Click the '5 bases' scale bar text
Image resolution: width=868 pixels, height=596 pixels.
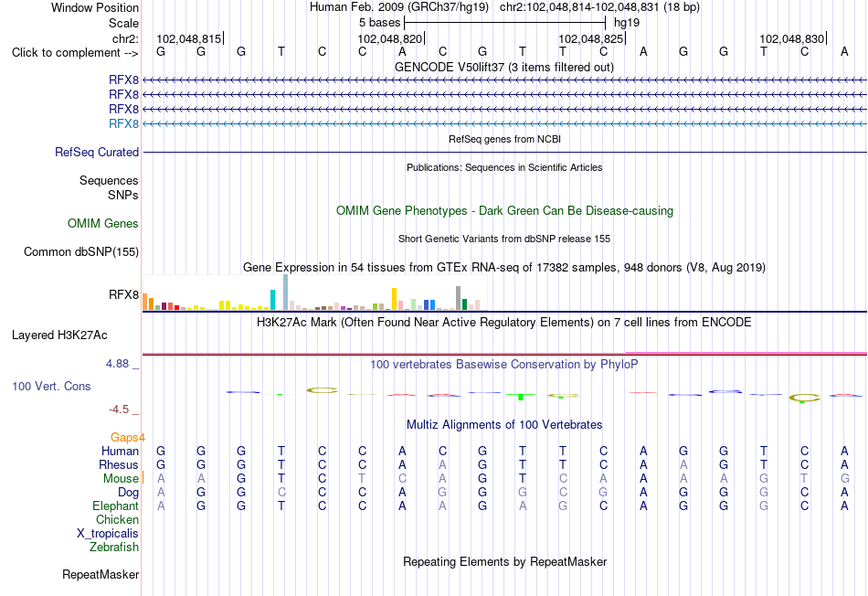379,23
